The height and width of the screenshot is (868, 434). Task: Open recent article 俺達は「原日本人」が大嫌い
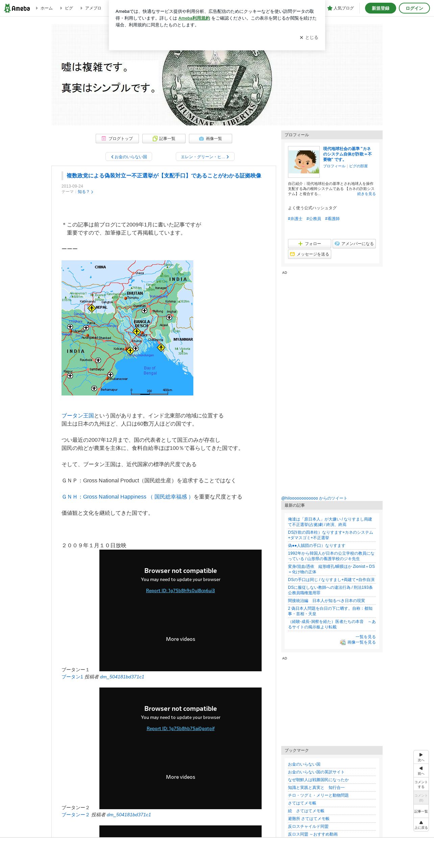tap(330, 522)
